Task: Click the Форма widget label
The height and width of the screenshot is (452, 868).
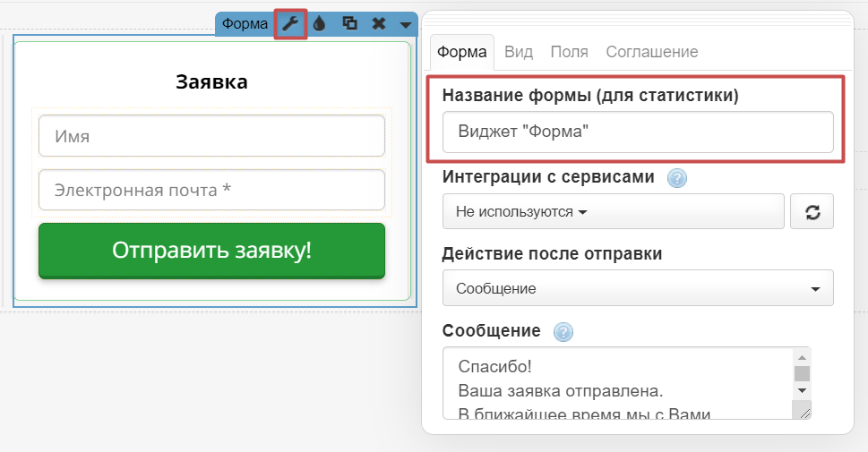Action: (x=245, y=24)
